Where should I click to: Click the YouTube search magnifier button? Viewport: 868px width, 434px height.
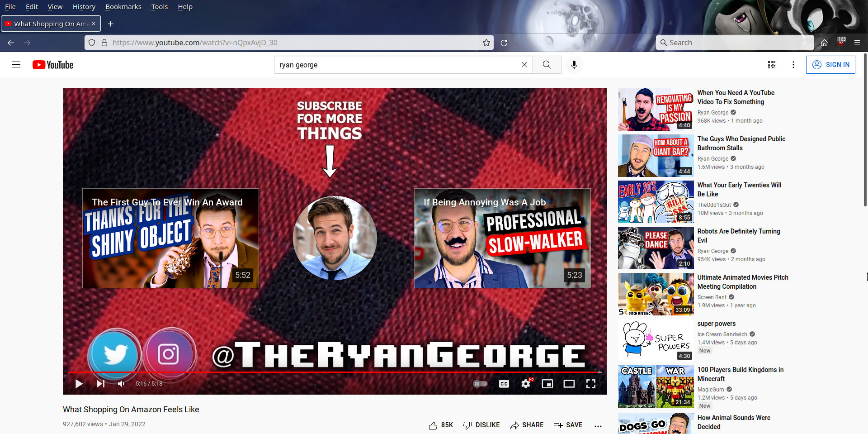point(547,65)
